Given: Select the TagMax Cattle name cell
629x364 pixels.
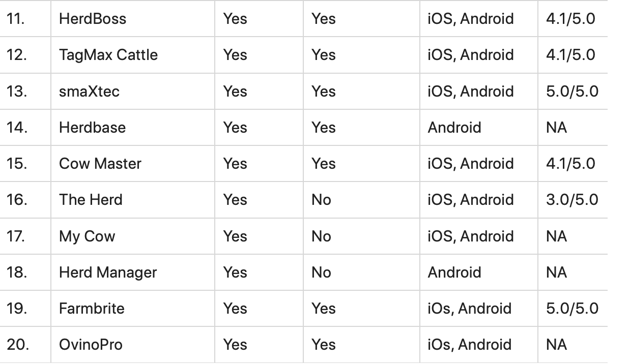Looking at the screenshot, I should [108, 55].
